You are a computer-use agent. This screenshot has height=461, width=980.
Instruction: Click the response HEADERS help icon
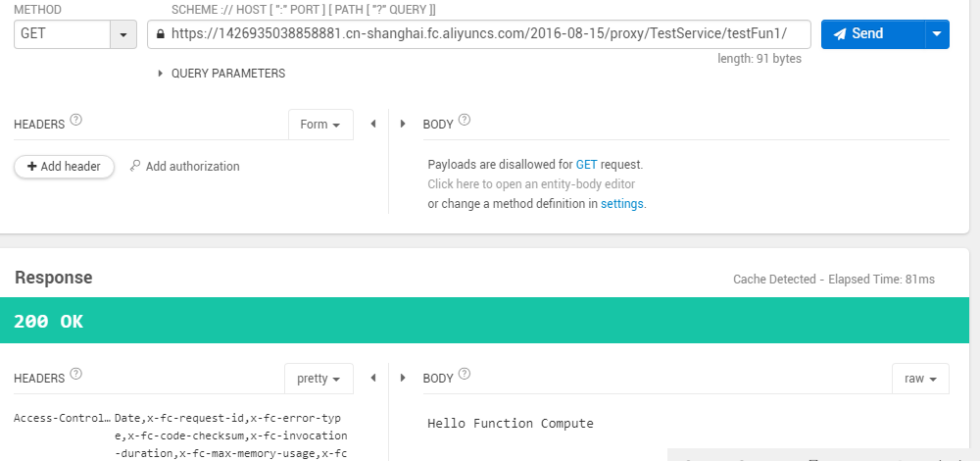[76, 376]
